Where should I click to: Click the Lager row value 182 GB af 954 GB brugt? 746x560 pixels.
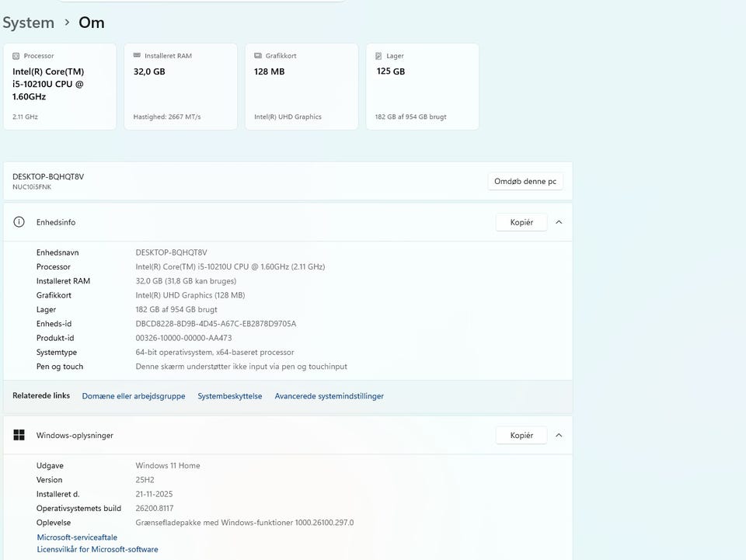(x=176, y=309)
